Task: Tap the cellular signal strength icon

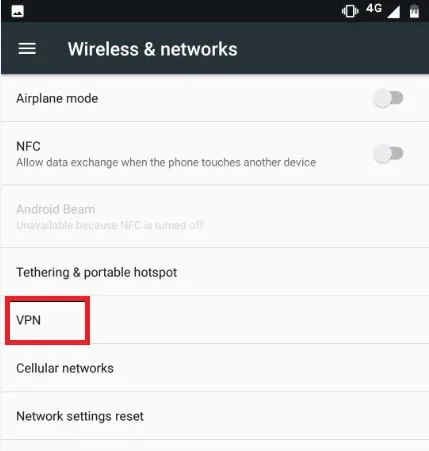Action: tap(394, 12)
